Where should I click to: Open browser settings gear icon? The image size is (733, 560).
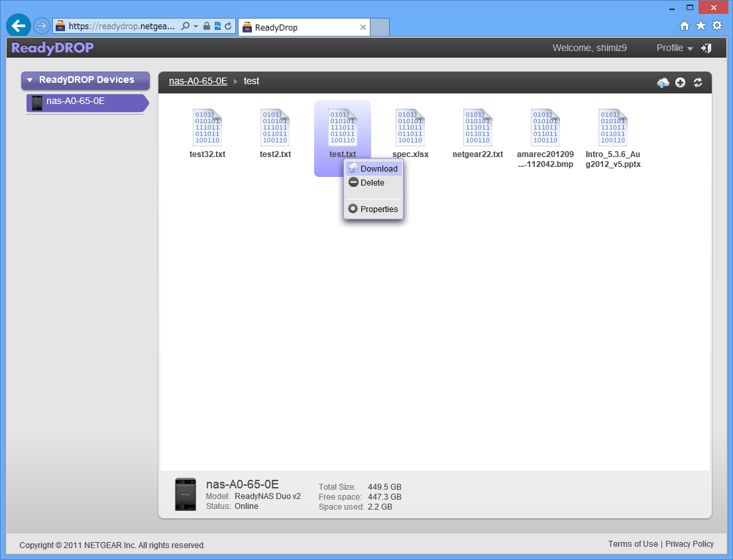[716, 26]
